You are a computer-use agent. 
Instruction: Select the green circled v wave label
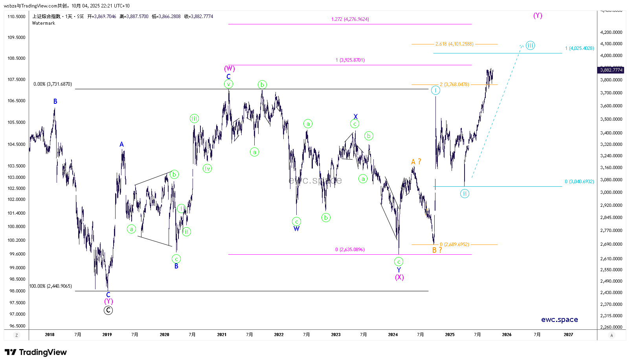[228, 84]
